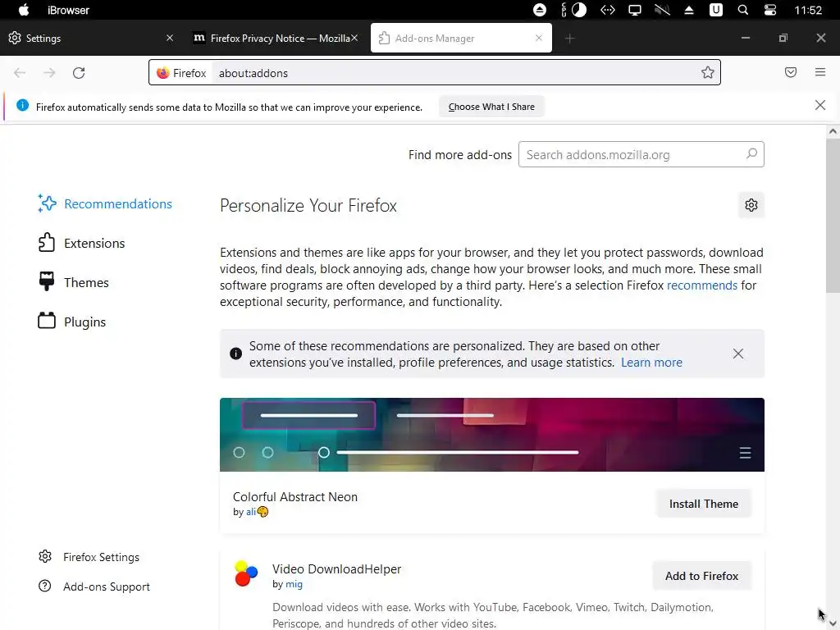Open the author mig link
840x630 pixels.
(294, 584)
